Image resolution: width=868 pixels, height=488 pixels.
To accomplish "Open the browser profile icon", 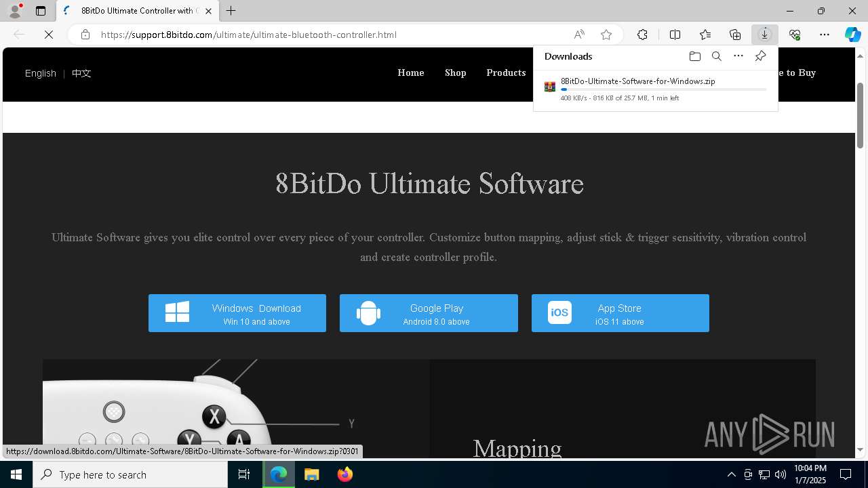I will click(x=14, y=11).
